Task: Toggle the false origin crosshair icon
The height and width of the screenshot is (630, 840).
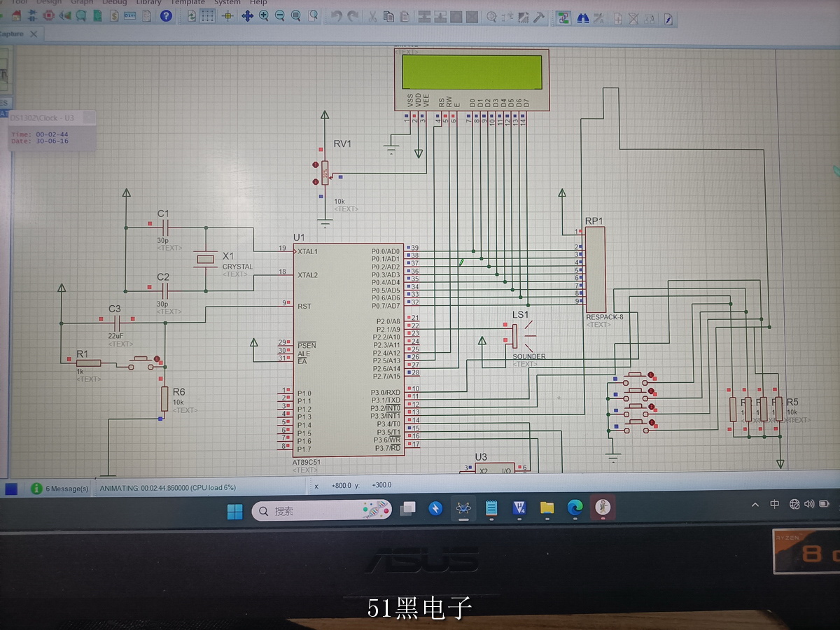Action: [229, 16]
